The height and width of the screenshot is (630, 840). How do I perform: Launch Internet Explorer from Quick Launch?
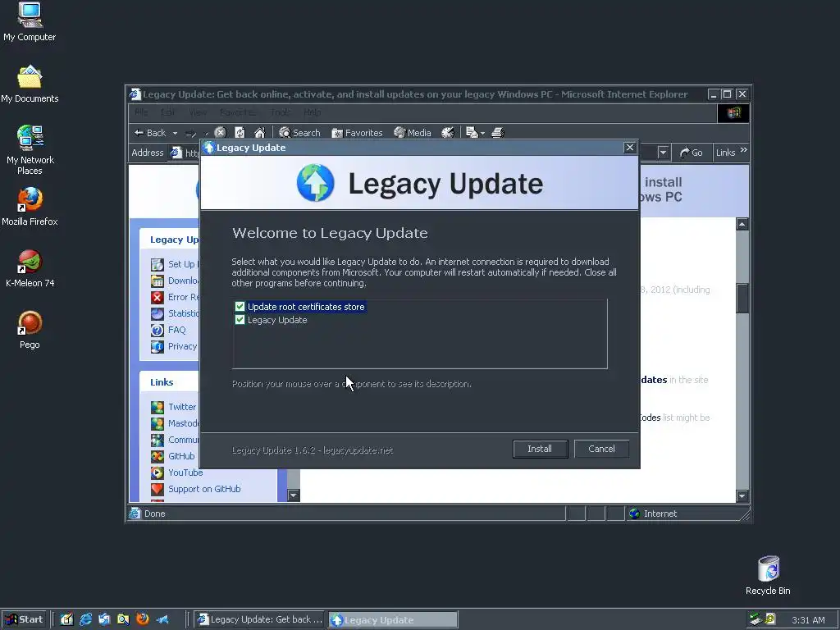tap(85, 620)
